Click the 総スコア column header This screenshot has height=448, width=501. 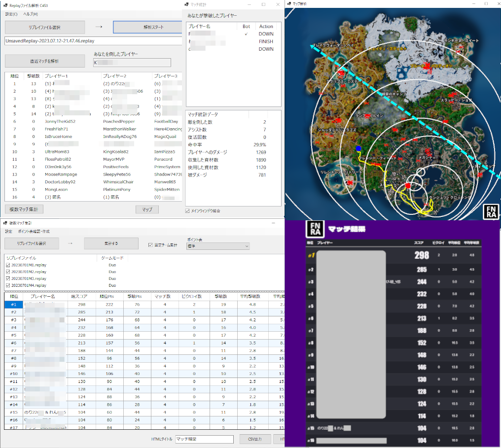pos(79,296)
